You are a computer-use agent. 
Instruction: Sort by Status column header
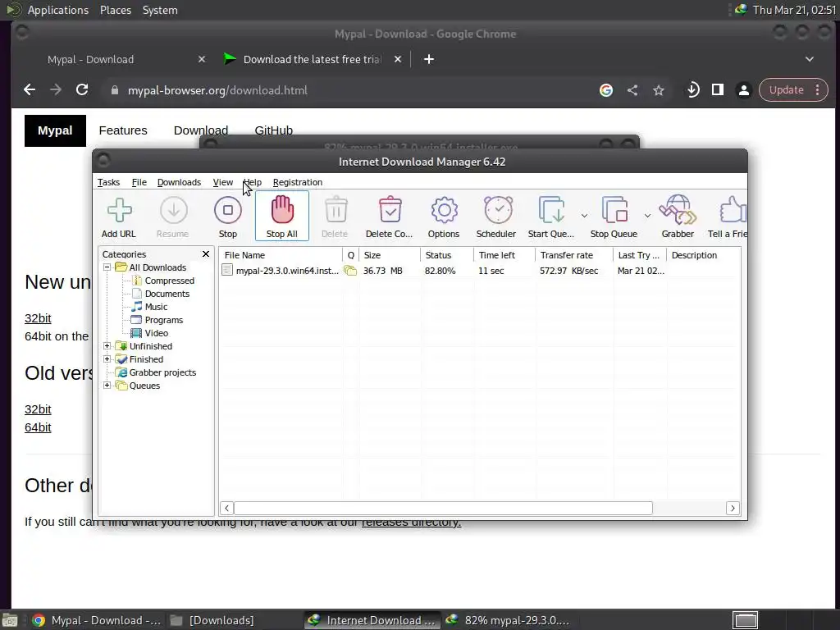coord(447,255)
